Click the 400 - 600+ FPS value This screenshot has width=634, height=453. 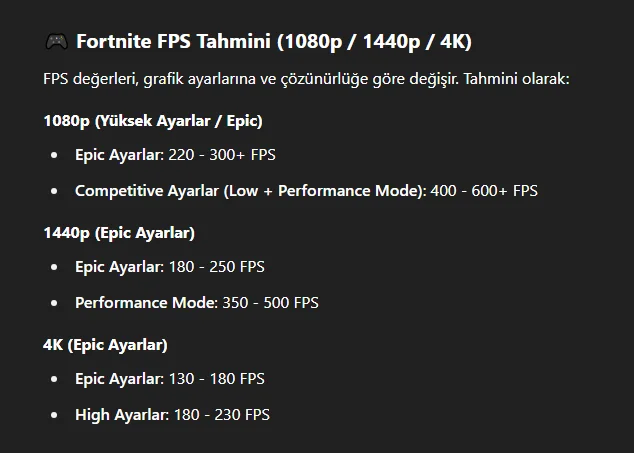[x=484, y=190]
